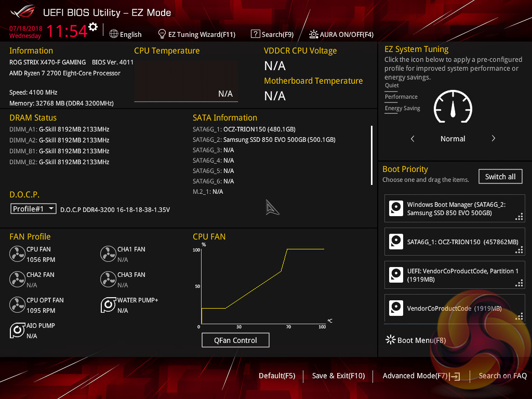Open the D.O.C.P. Profile#1 dropdown
The image size is (532, 399).
click(x=34, y=208)
